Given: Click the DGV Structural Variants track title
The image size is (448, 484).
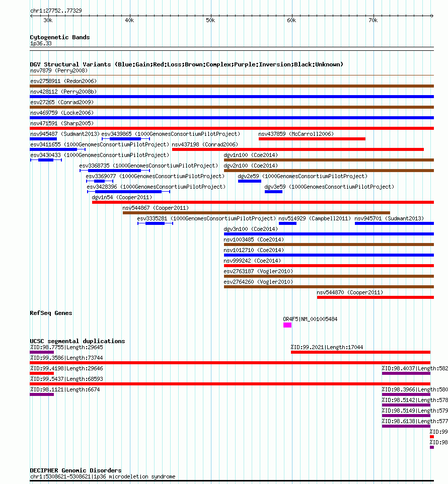Looking at the screenshot, I should point(186,64).
